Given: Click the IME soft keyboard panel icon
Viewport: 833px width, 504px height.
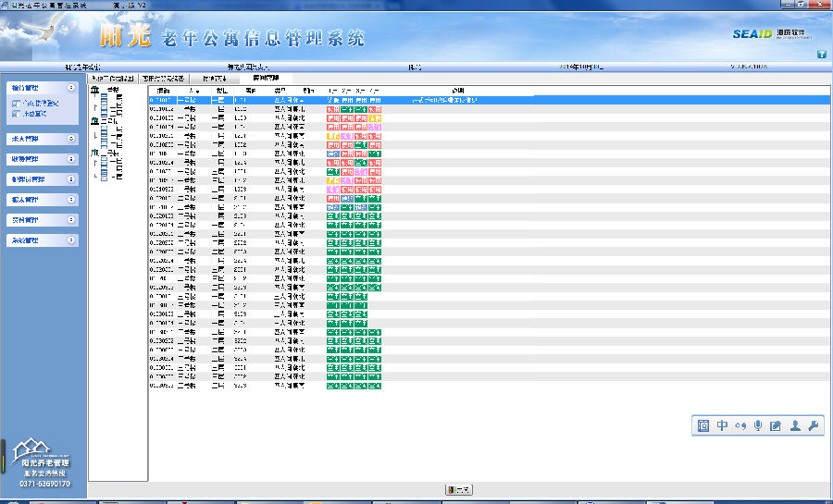Looking at the screenshot, I should coord(703,425).
